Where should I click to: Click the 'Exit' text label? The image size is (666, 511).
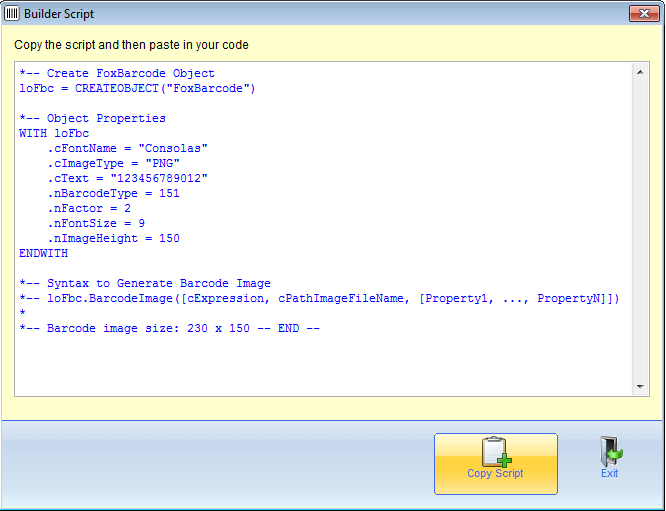[x=610, y=473]
